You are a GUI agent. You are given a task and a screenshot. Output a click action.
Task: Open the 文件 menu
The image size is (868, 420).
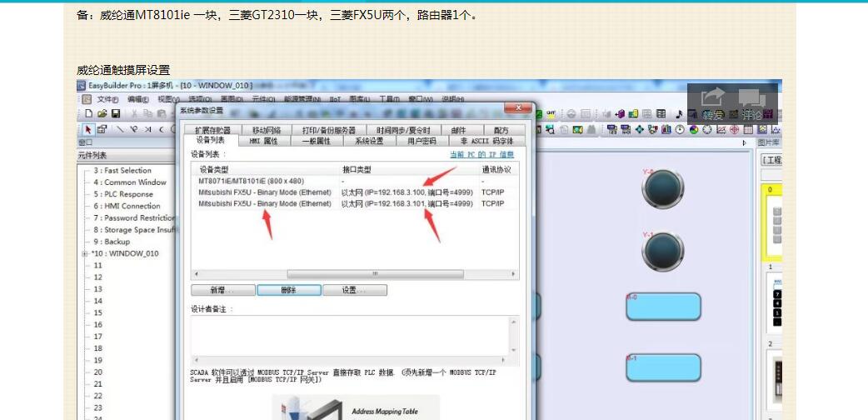(107, 99)
